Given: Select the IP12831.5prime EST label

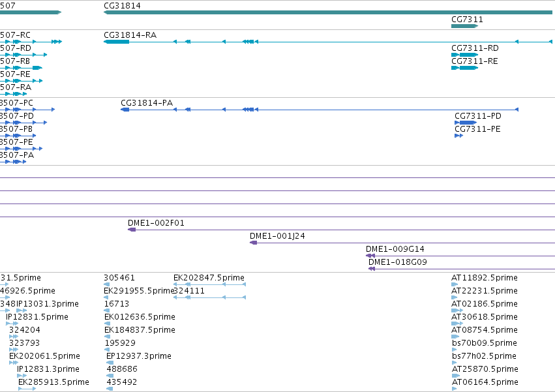Looking at the screenshot, I should [37, 317].
